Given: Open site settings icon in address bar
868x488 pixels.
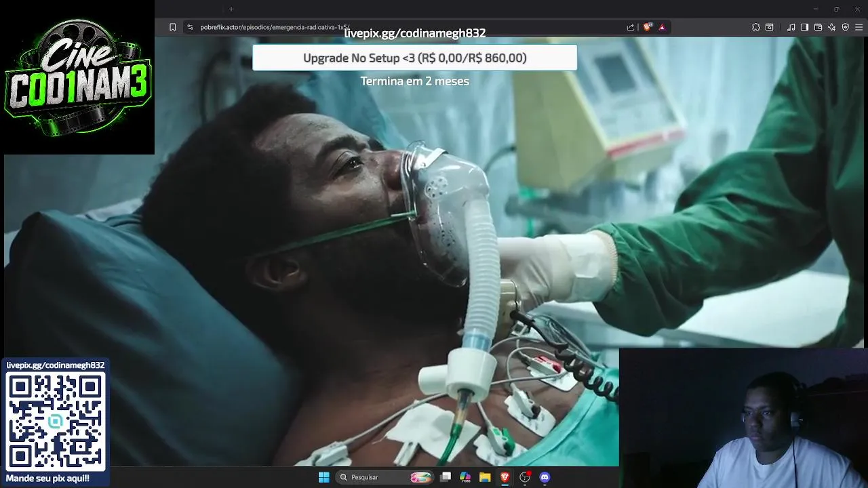Looking at the screenshot, I should click(x=191, y=27).
